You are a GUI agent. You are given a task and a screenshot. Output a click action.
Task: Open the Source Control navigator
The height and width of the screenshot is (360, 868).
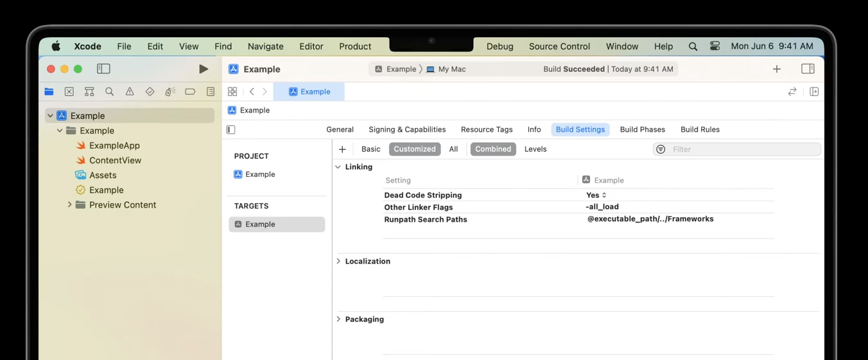coord(69,91)
